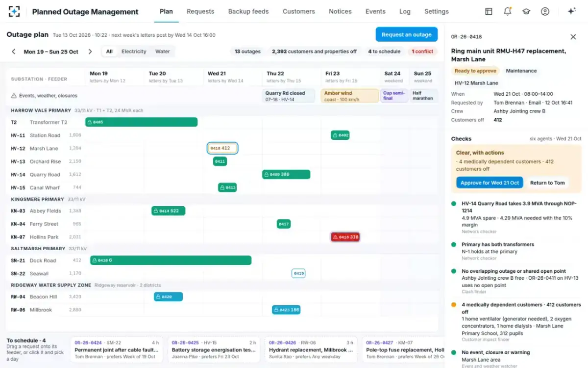Select outage 0413 on Canal Wharf

point(227,187)
